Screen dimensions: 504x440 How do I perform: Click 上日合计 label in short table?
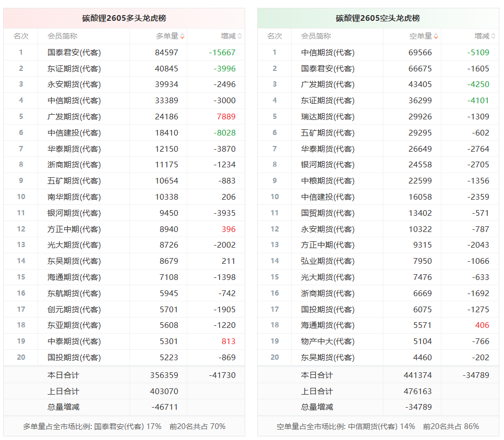coord(317,391)
